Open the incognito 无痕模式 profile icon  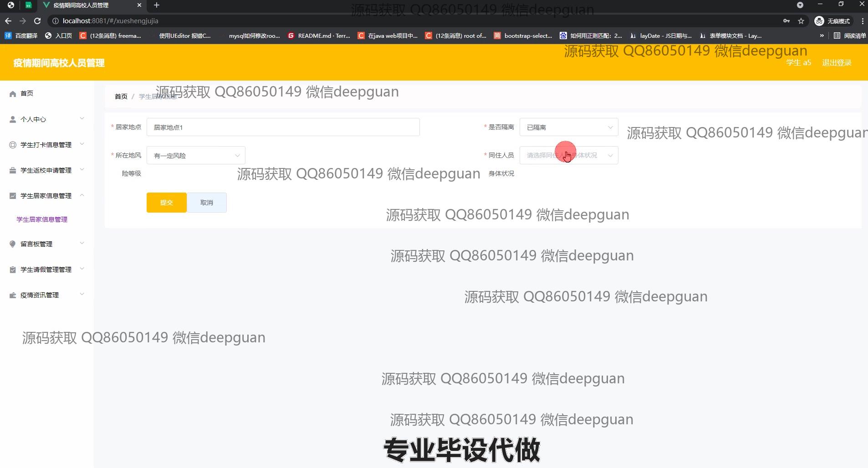click(832, 21)
